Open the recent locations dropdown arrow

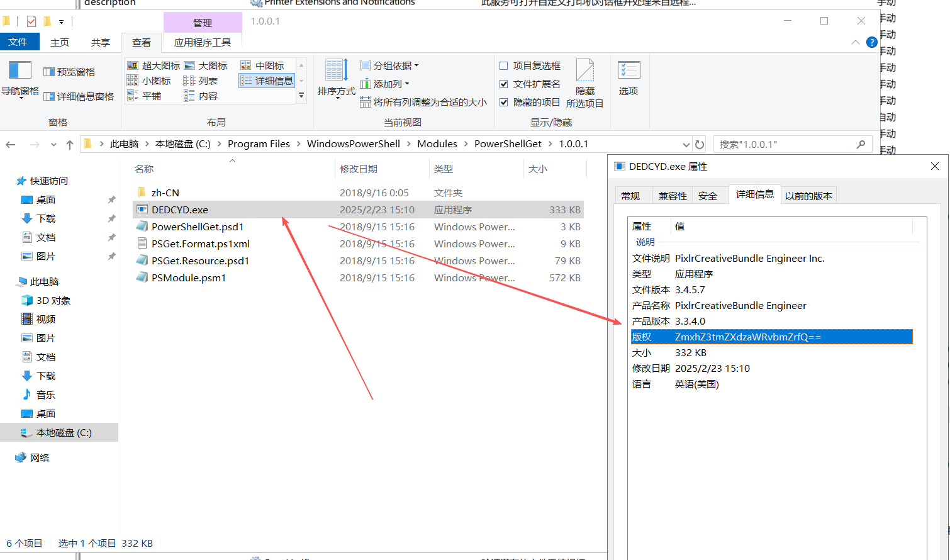click(x=53, y=145)
